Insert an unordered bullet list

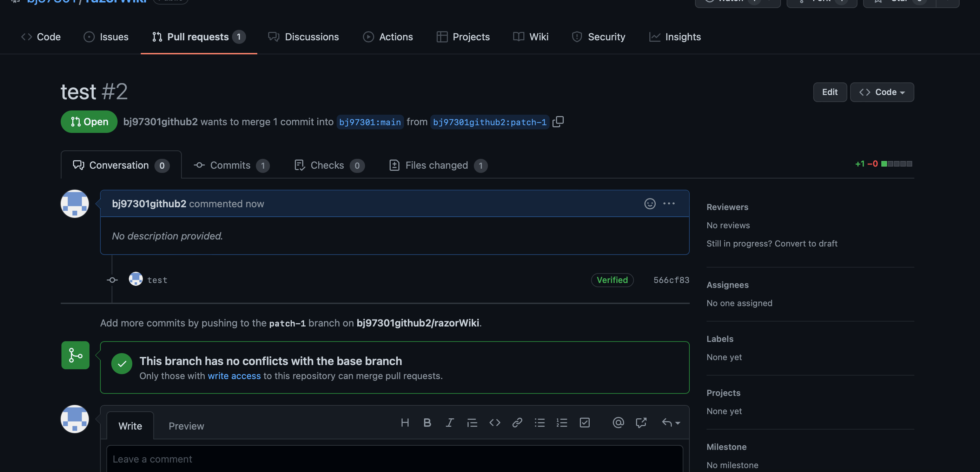pos(539,423)
